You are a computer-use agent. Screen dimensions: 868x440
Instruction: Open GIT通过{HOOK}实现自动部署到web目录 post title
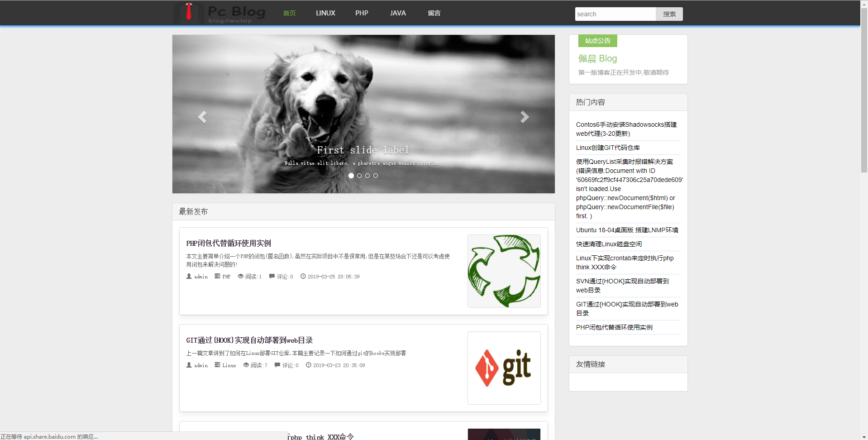click(249, 340)
